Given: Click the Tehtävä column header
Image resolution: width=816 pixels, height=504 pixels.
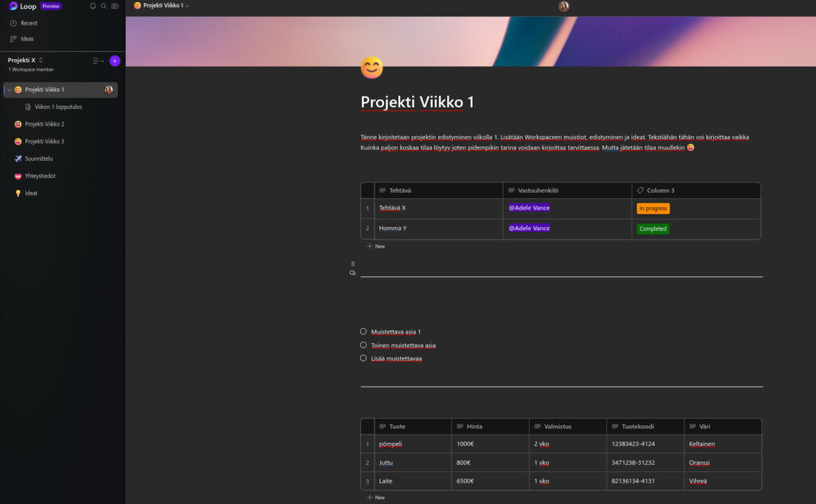Looking at the screenshot, I should (x=438, y=190).
